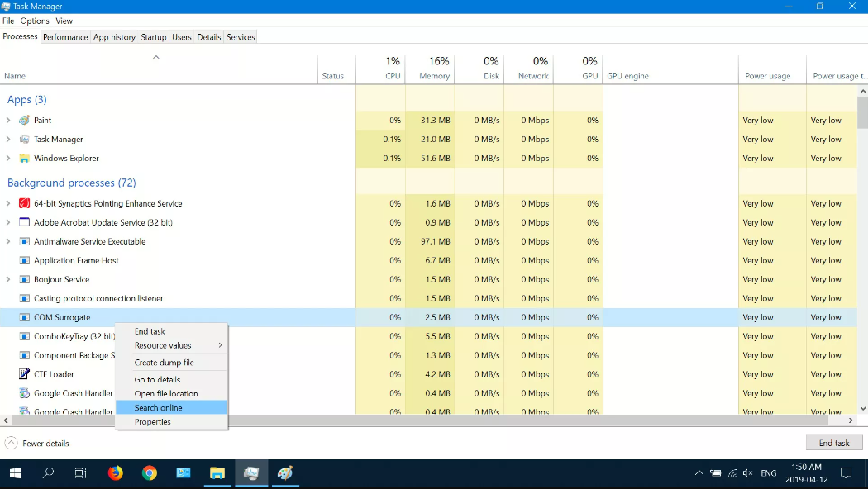Sort processes by Network column header
Viewport: 868px width, 489px height.
tap(529, 69)
